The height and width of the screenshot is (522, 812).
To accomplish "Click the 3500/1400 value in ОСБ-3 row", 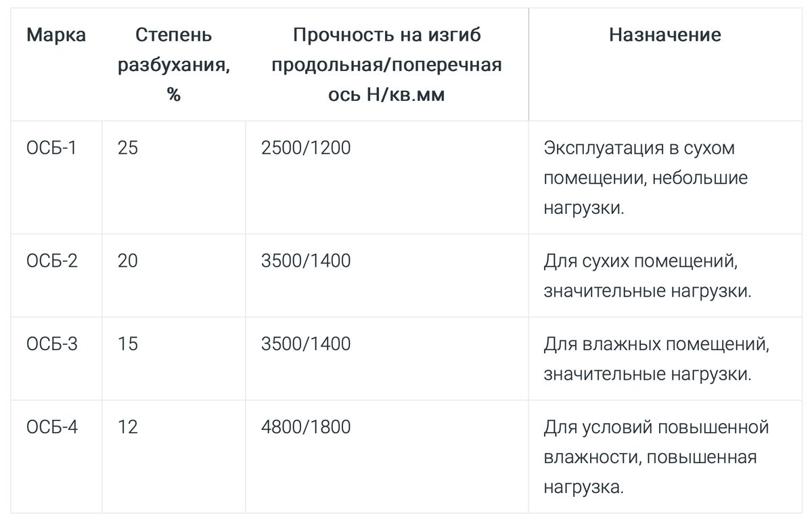I will tap(306, 344).
